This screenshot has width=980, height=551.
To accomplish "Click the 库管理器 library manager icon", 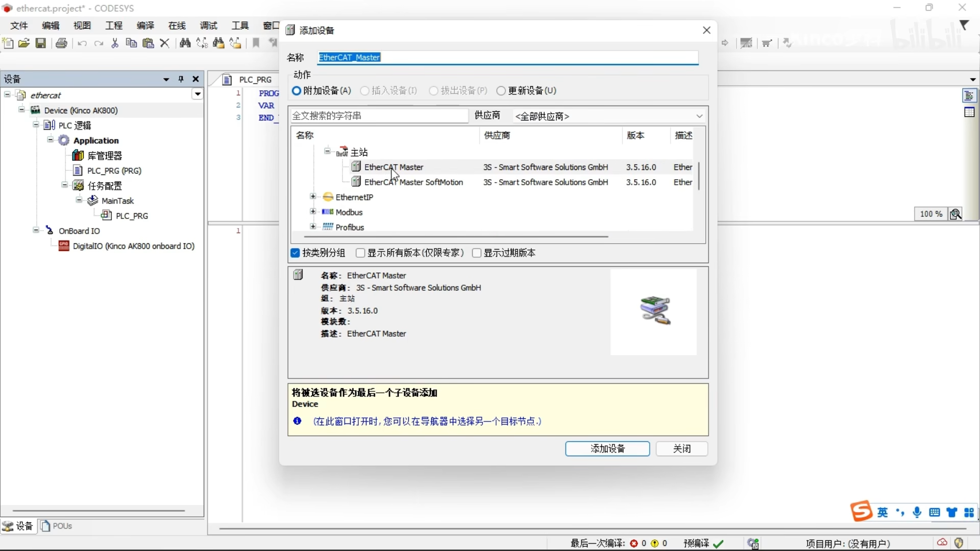I will click(x=78, y=155).
